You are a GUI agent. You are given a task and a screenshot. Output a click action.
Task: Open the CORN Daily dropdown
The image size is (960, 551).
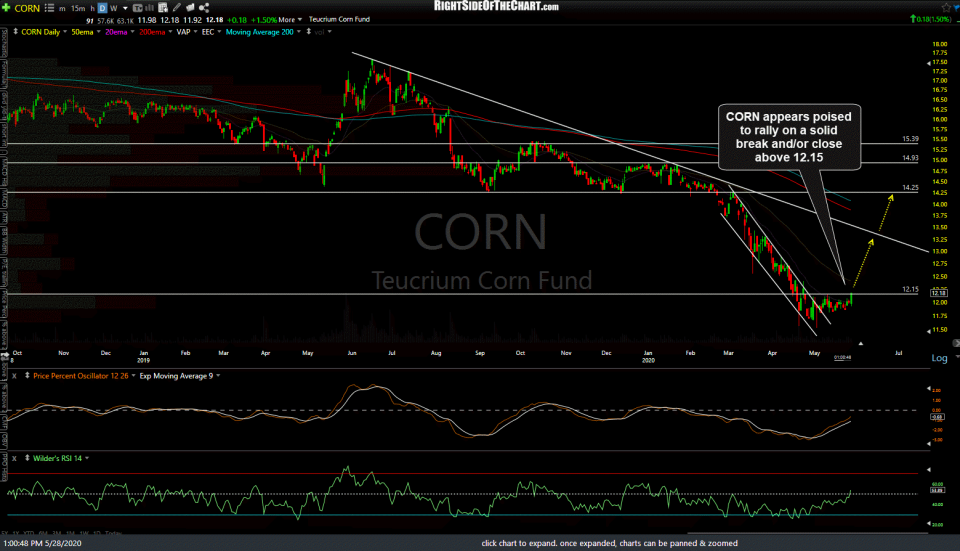(x=65, y=32)
